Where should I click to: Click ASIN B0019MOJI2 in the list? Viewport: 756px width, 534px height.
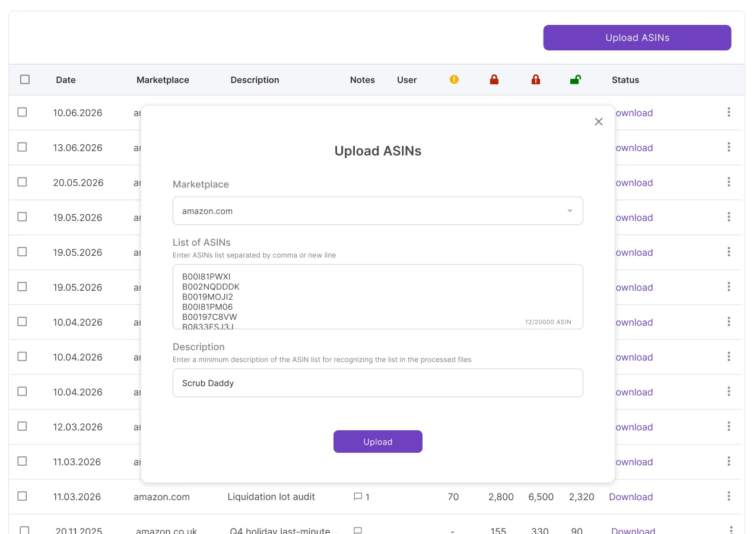point(208,297)
